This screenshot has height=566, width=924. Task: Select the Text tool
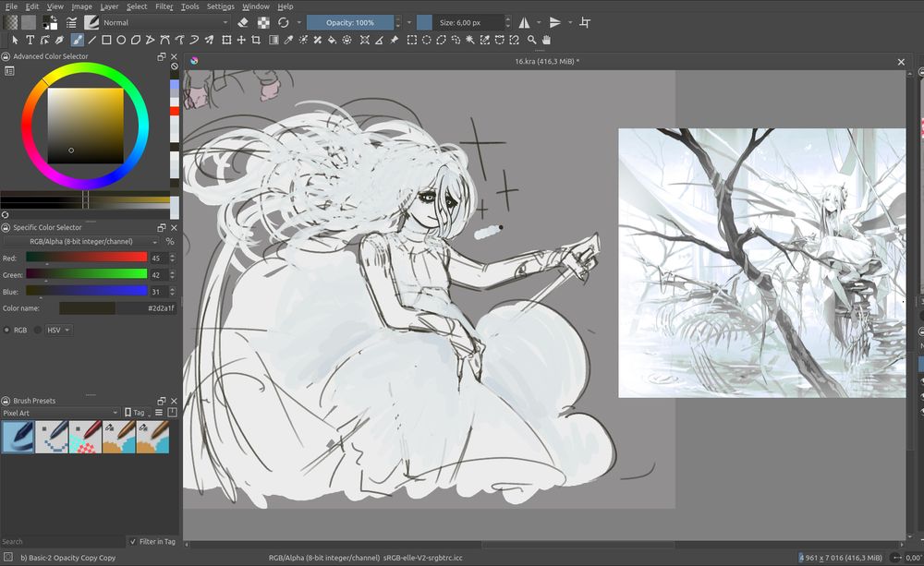pos(30,40)
